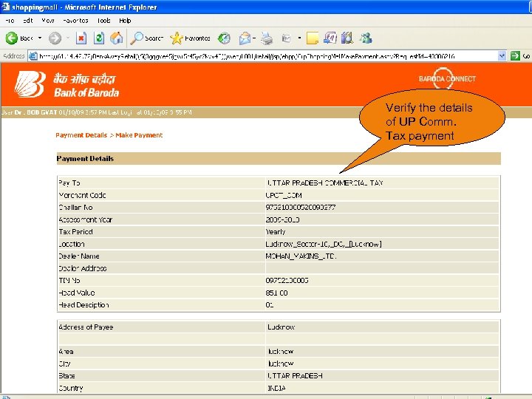Viewport: 532px width, 399px height.
Task: Print the page using the printer icon
Action: [267, 38]
